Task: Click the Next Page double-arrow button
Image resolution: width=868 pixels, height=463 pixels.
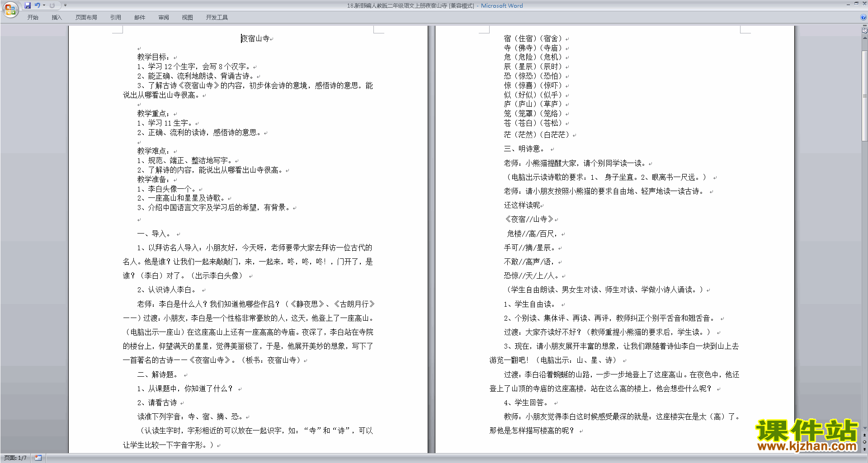Action: coord(864,449)
